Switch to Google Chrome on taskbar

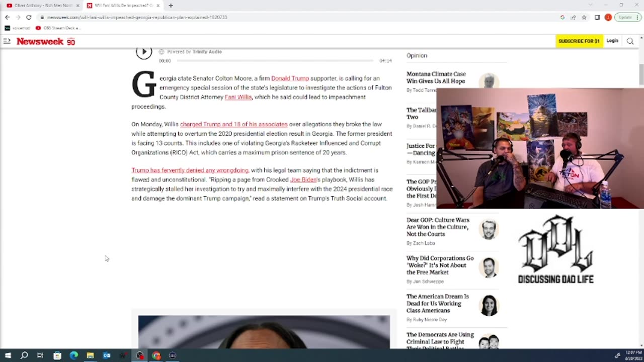click(156, 355)
